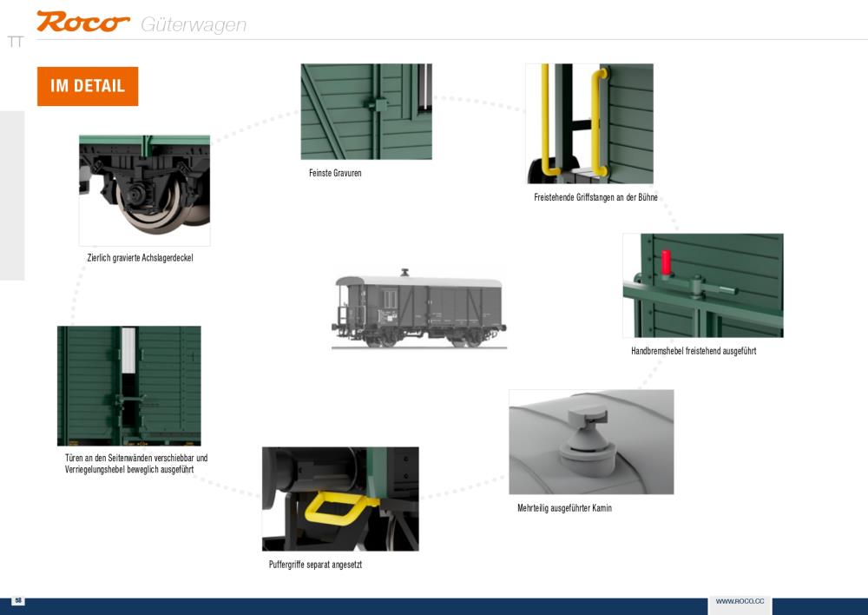This screenshot has height=615, width=868.
Task: View the red handbrake lever image
Action: click(x=703, y=285)
